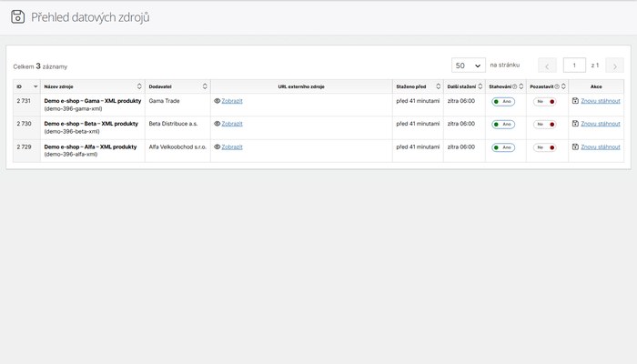Click re-download icon for source 2 729
Image resolution: width=637 pixels, height=364 pixels.
[x=575, y=147]
